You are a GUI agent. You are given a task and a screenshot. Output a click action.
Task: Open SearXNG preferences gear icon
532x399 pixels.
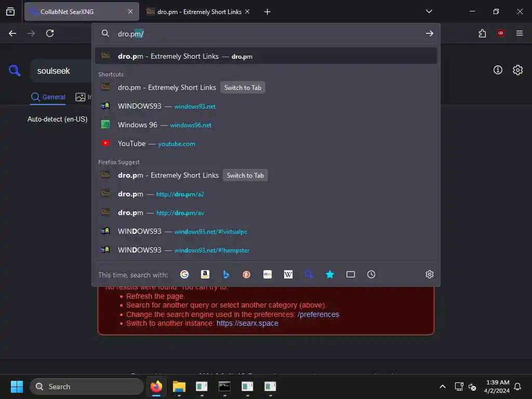pyautogui.click(x=517, y=70)
